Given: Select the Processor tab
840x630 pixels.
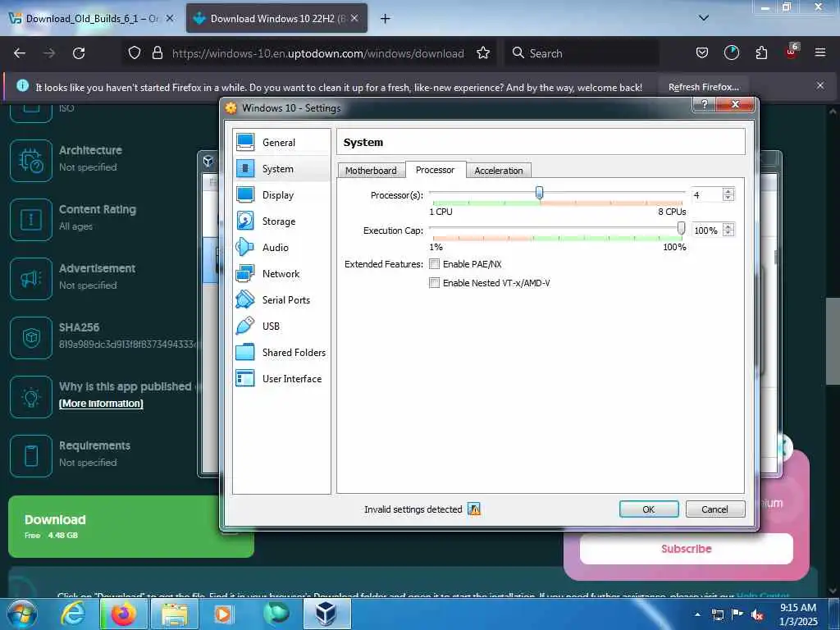Looking at the screenshot, I should [435, 170].
